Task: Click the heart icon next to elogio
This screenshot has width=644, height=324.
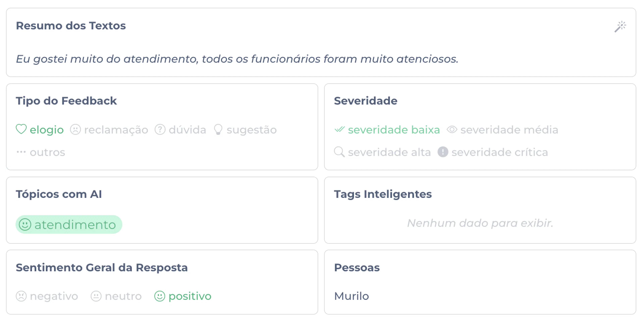Action: point(21,129)
